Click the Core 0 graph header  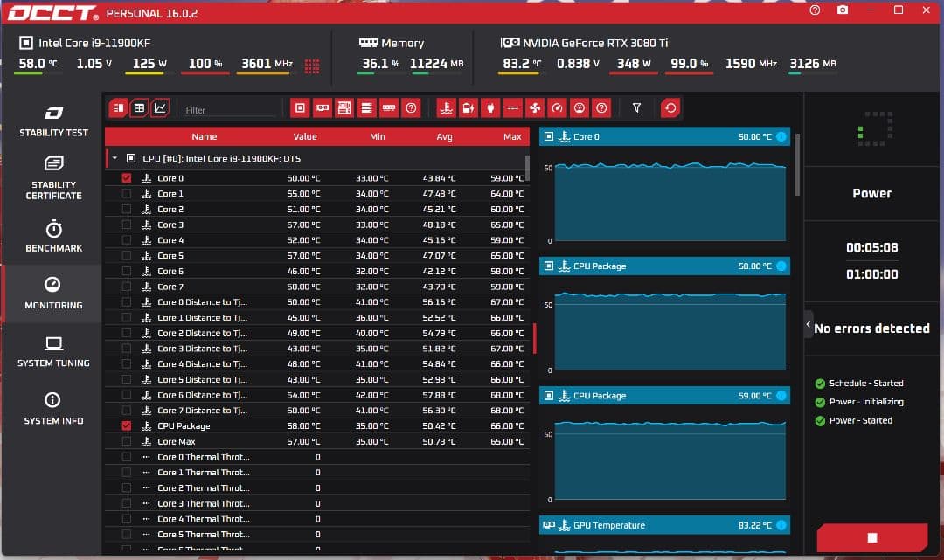coord(664,136)
